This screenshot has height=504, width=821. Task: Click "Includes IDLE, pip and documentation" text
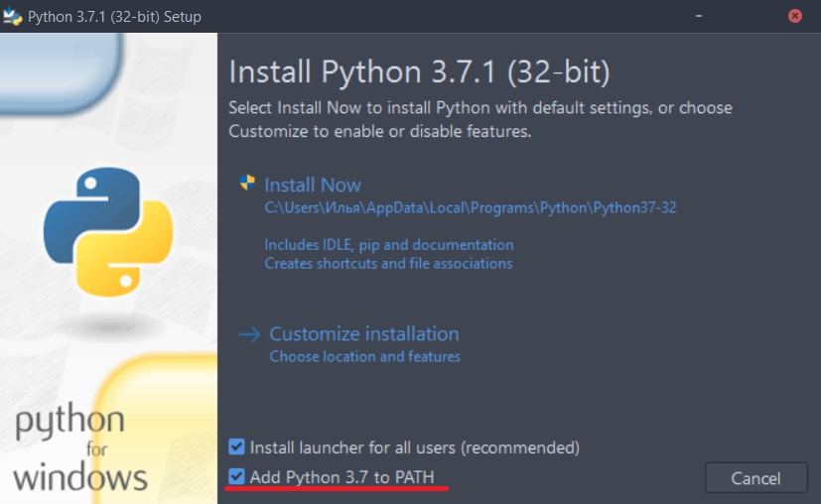388,244
